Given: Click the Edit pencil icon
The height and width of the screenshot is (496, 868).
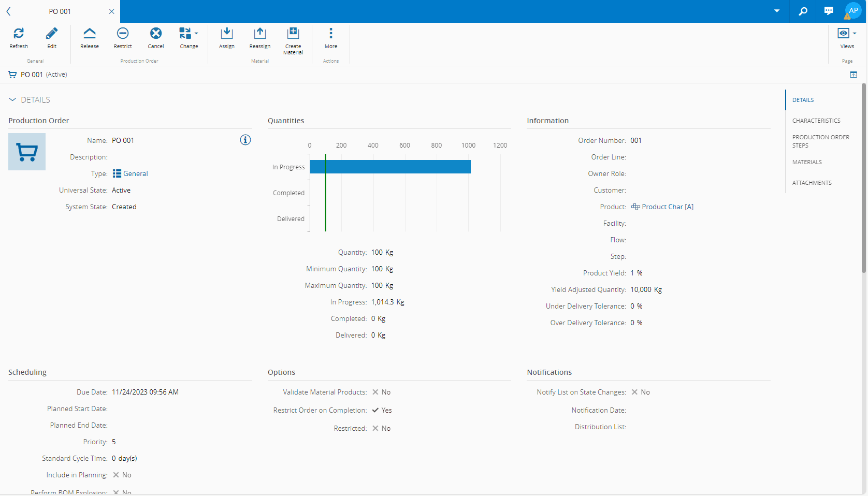Looking at the screenshot, I should click(x=52, y=34).
